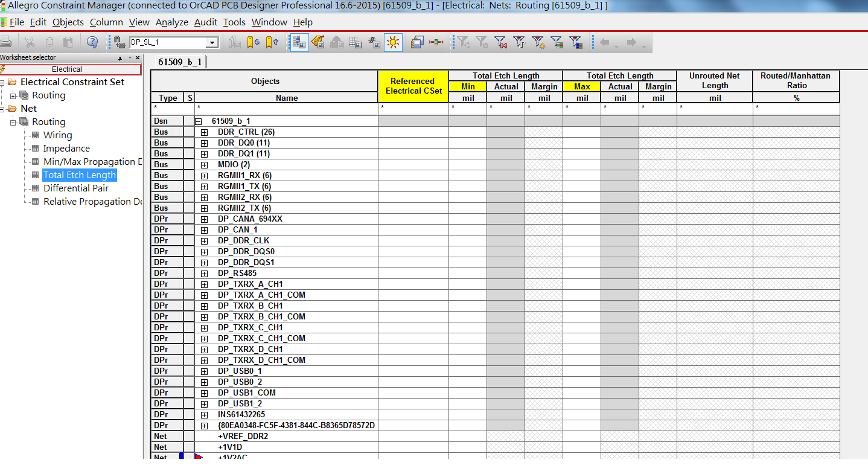Click the Unrouted Net Length column header
The width and height of the screenshot is (868, 471).
tap(715, 81)
